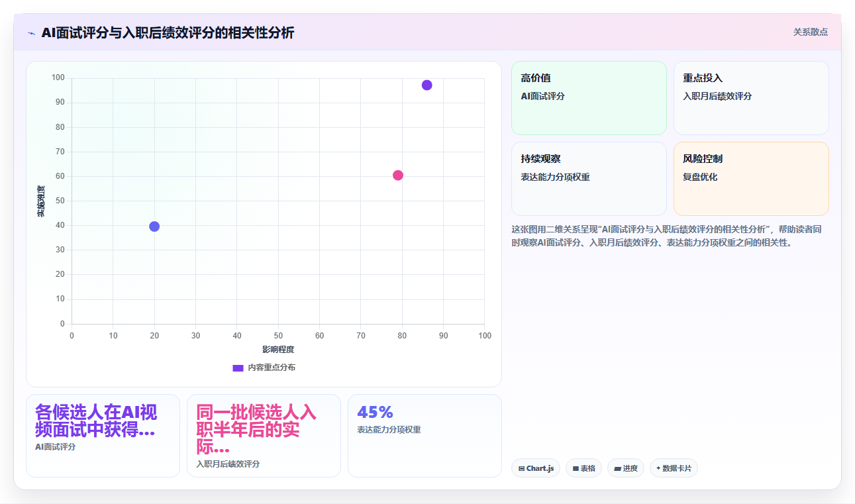This screenshot has height=504, width=855.
Task: Click the 进度 tag icon
Action: click(x=617, y=469)
